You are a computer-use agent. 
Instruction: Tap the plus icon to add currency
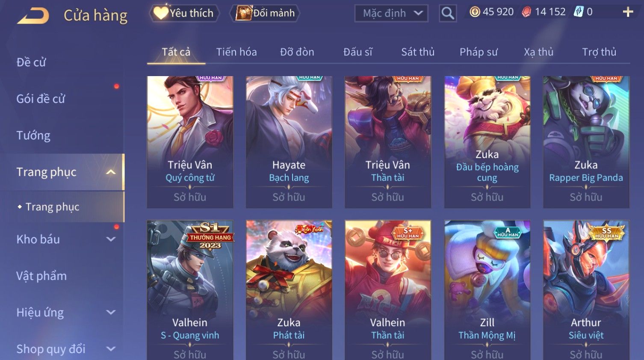[628, 12]
